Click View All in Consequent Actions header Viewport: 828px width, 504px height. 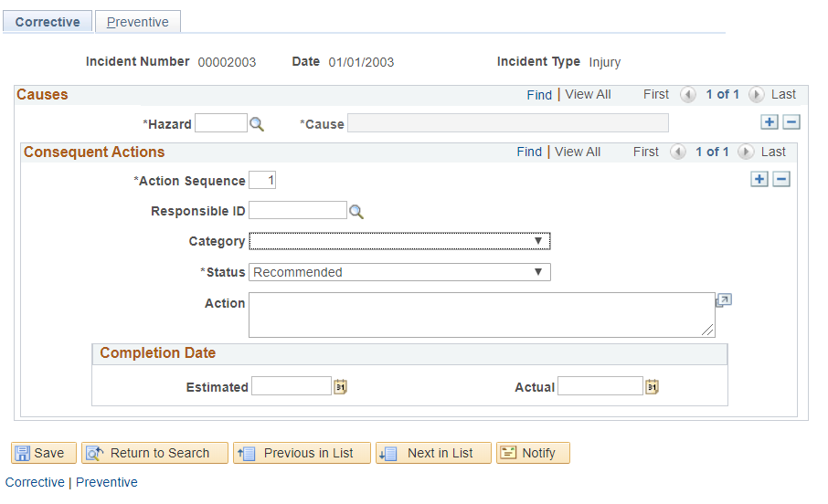pyautogui.click(x=578, y=152)
